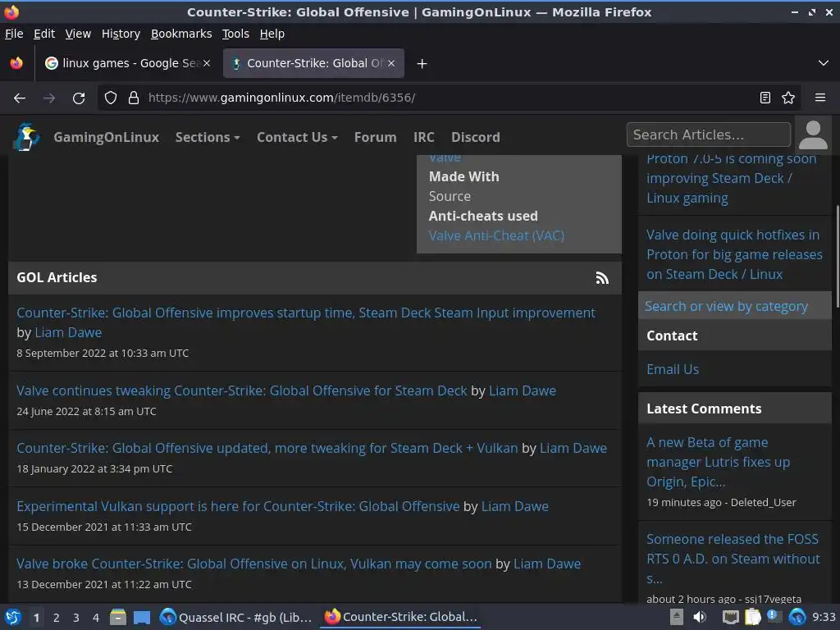Open the Discord nav link
Image resolution: width=840 pixels, height=630 pixels.
click(x=475, y=137)
